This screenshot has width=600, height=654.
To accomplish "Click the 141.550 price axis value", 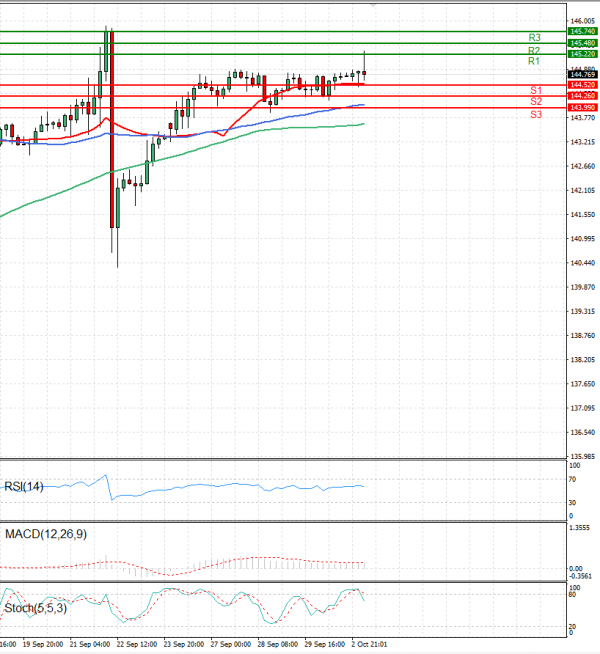I will [582, 215].
